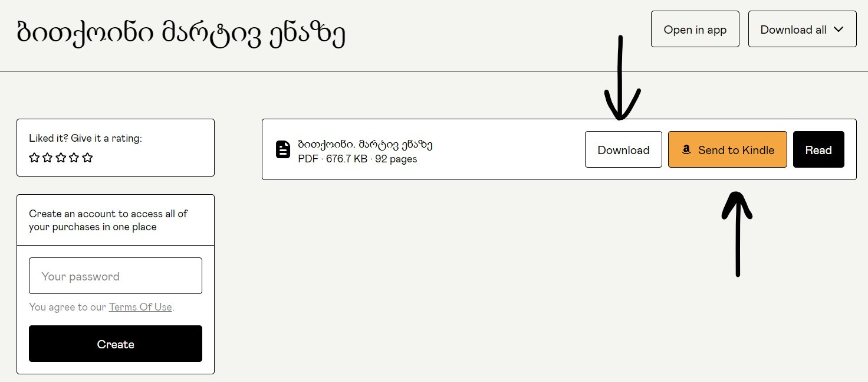Choose the fourth rating star
The width and height of the screenshot is (868, 382).
click(74, 158)
